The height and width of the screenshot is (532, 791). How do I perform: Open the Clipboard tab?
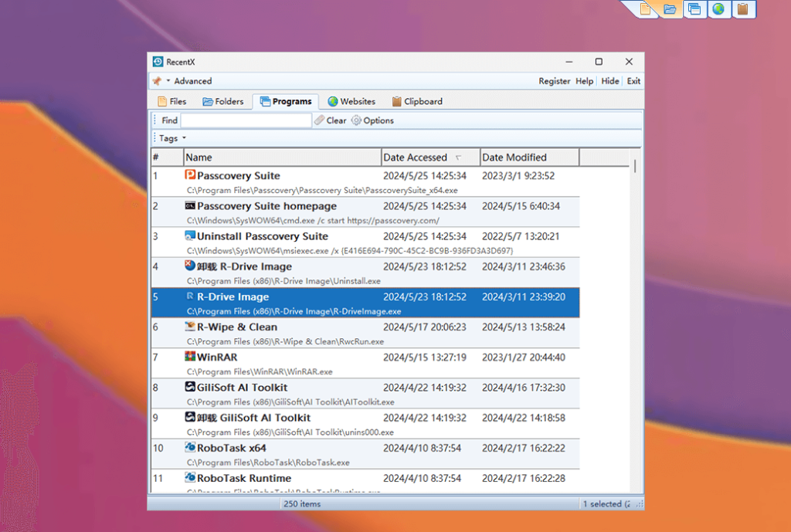(x=417, y=101)
